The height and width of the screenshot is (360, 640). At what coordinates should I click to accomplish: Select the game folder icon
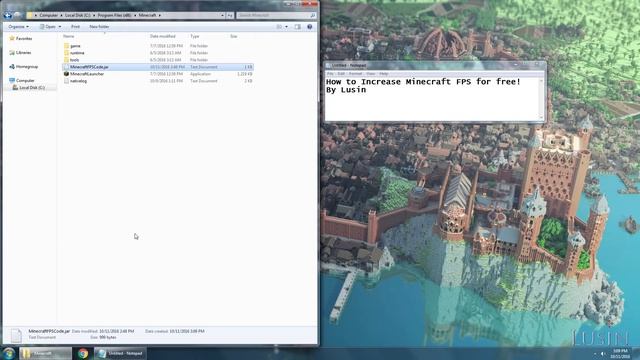tap(67, 46)
